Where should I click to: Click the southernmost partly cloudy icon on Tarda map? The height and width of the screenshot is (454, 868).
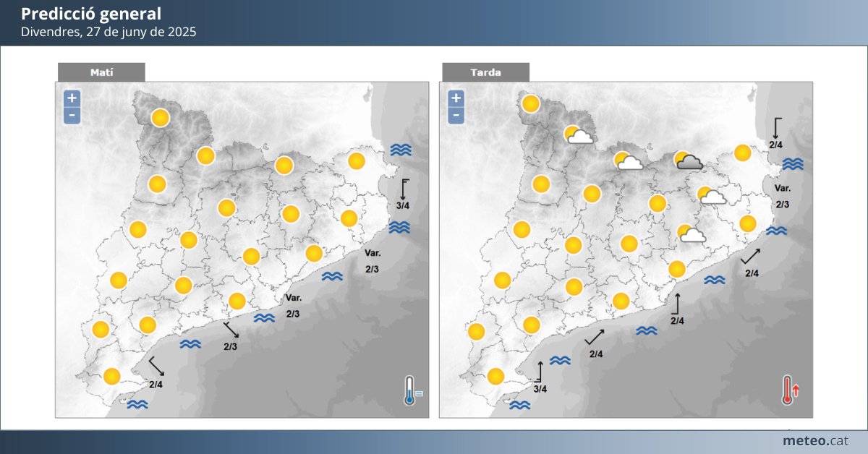click(x=692, y=234)
